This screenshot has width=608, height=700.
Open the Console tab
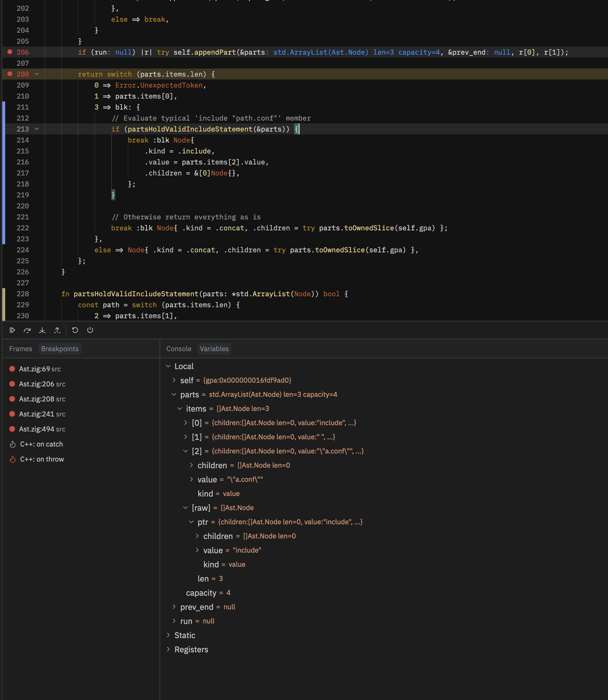[179, 349]
